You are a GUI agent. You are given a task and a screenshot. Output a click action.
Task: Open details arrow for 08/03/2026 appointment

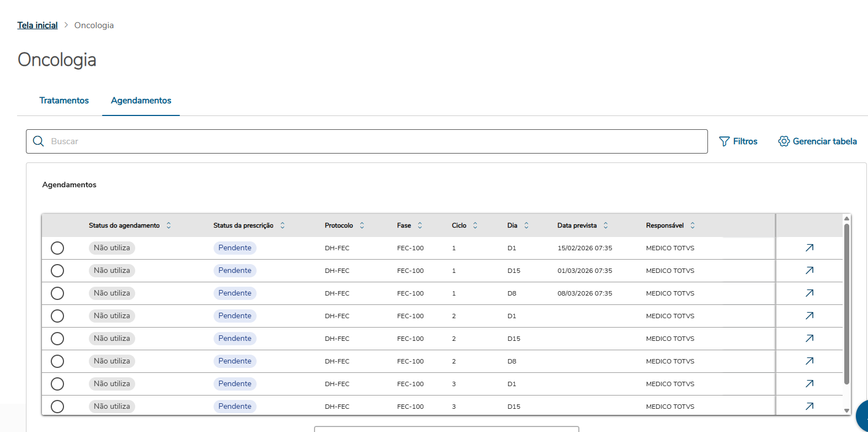[809, 293]
